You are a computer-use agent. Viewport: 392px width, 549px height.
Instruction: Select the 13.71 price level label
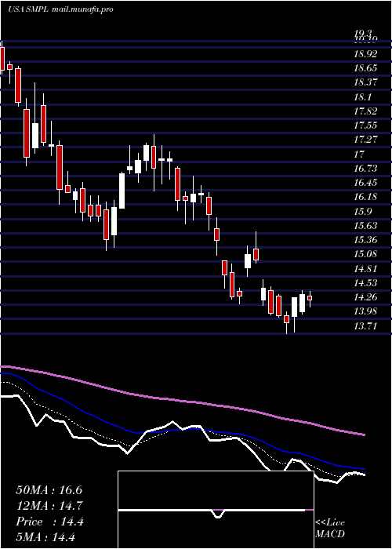[x=366, y=326]
